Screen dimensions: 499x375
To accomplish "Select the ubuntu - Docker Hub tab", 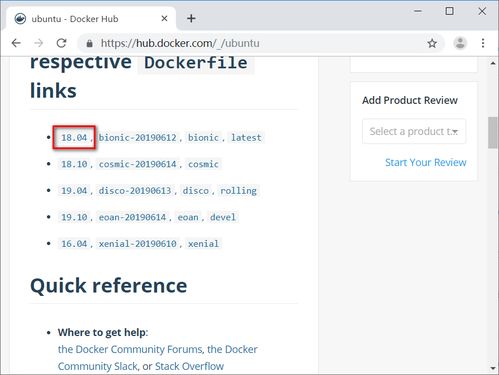I will coord(91,19).
